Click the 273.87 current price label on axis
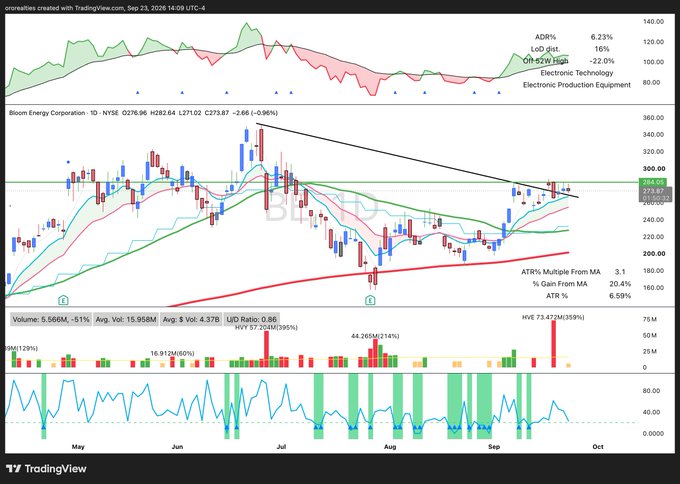The height and width of the screenshot is (484, 680). pos(655,191)
